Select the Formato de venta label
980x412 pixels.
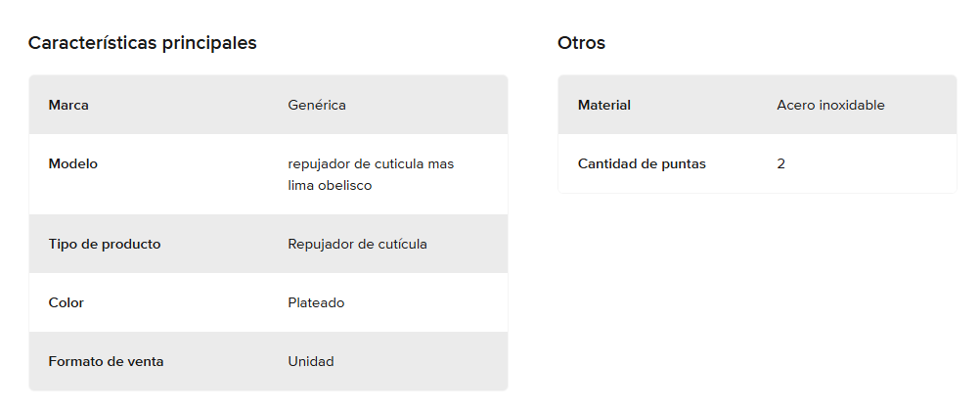click(x=107, y=361)
